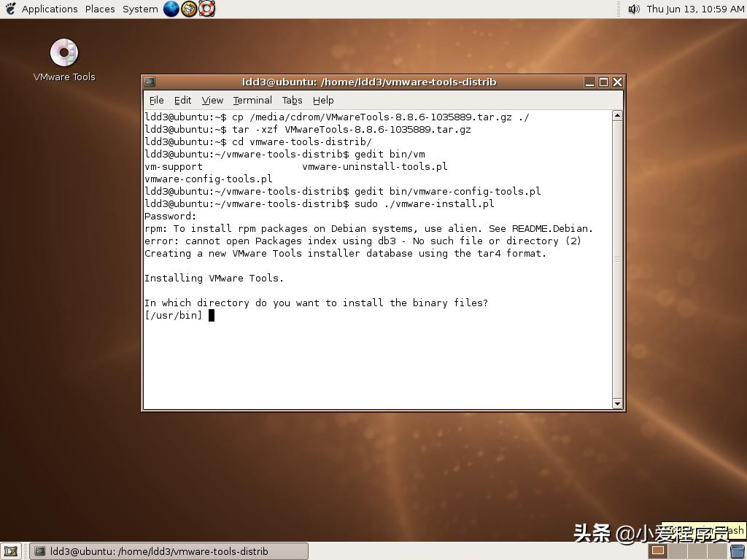Click the 'Installing VMware Tools.' line
Screen dimensions: 747x560
click(x=214, y=278)
